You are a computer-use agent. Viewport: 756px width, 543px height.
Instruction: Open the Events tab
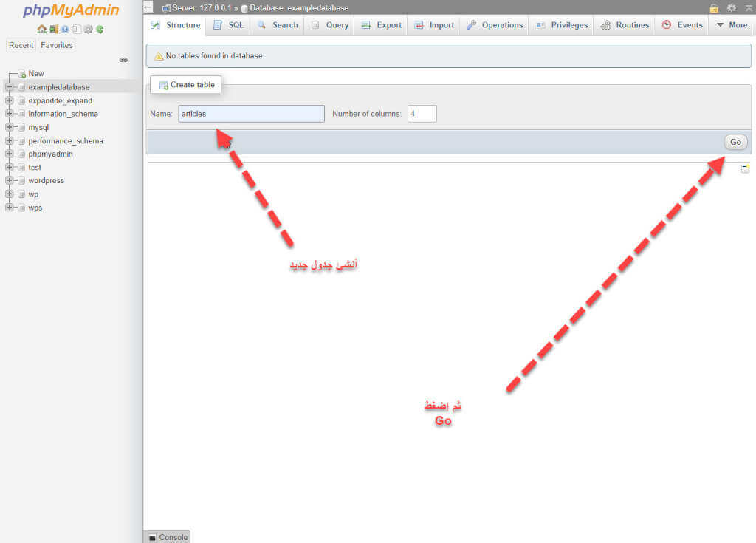click(x=683, y=25)
